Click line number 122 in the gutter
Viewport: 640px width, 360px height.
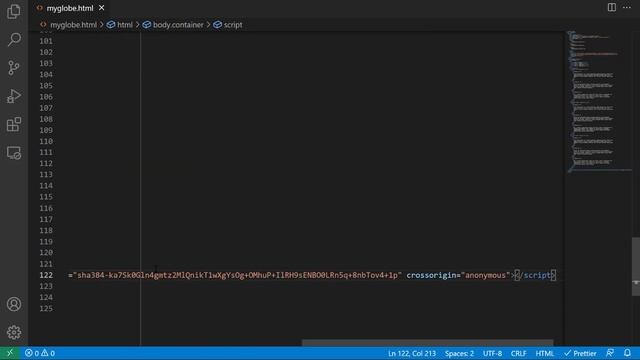[x=46, y=275]
